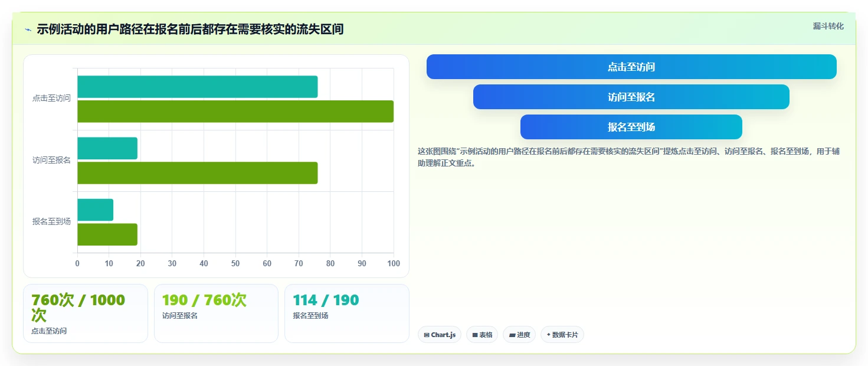
Task: Click the 漏斗转化 label in the header
Action: [x=828, y=26]
